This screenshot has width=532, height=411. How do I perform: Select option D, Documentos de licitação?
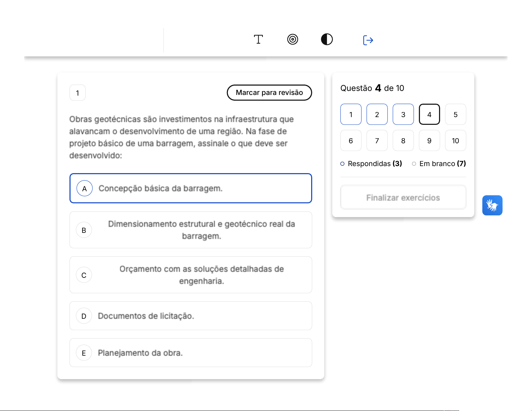pyautogui.click(x=191, y=316)
